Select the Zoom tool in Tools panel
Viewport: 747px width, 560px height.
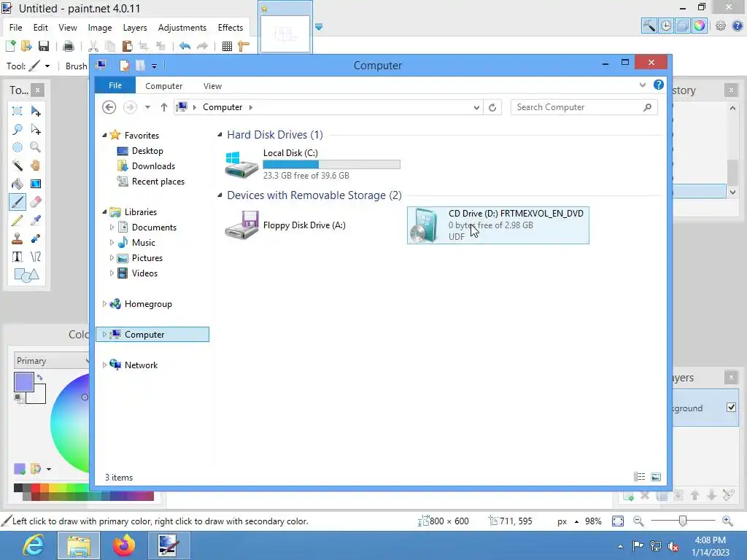(36, 147)
